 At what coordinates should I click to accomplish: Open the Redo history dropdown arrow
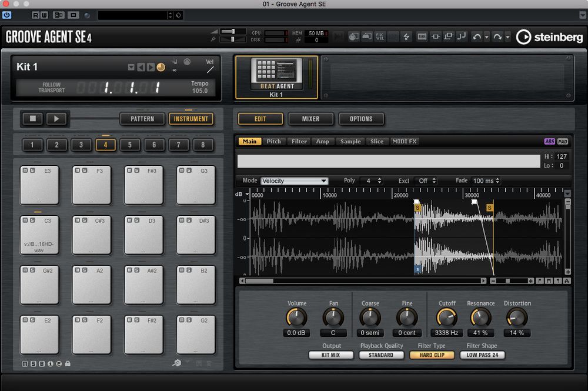pos(508,37)
